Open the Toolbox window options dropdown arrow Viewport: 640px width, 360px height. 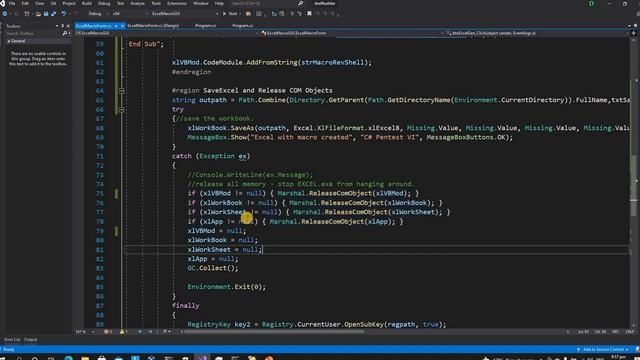[x=57, y=26]
